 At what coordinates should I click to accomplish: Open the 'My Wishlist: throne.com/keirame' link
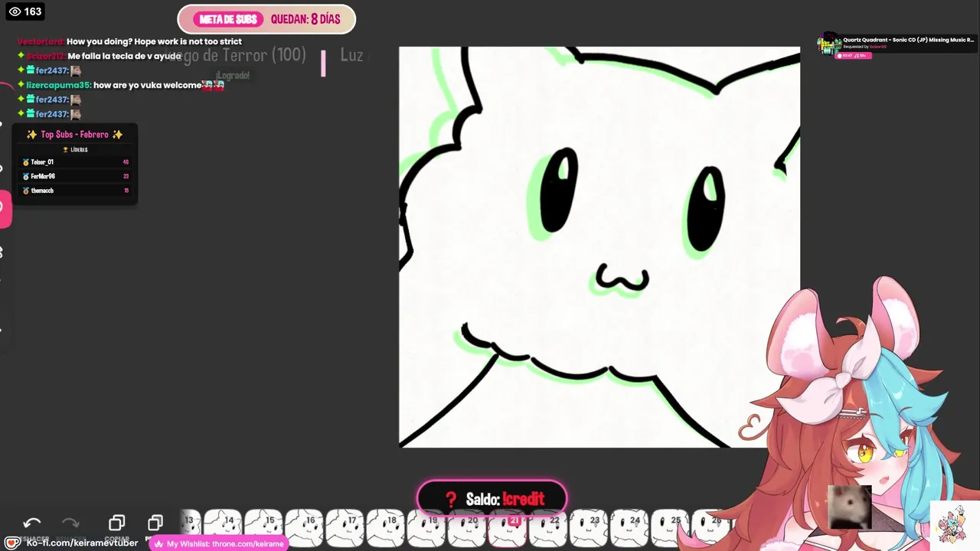click(x=220, y=543)
